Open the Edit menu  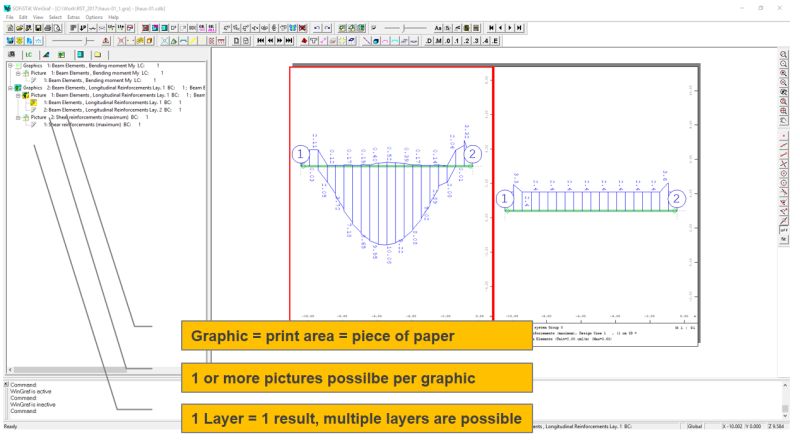point(23,17)
